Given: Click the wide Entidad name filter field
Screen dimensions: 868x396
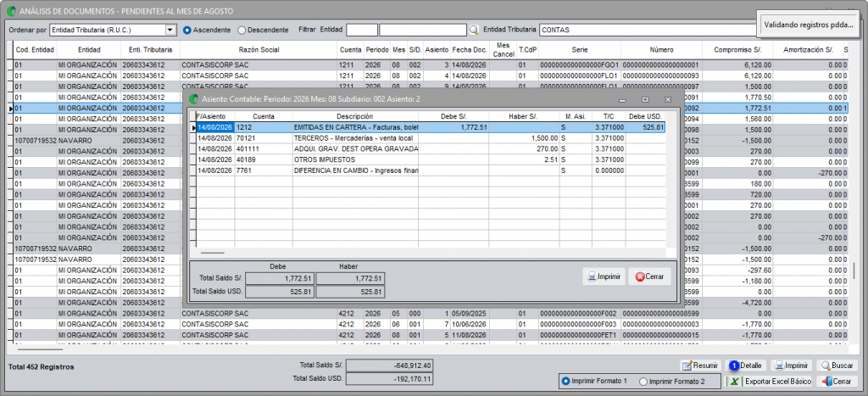Looking at the screenshot, I should [424, 30].
